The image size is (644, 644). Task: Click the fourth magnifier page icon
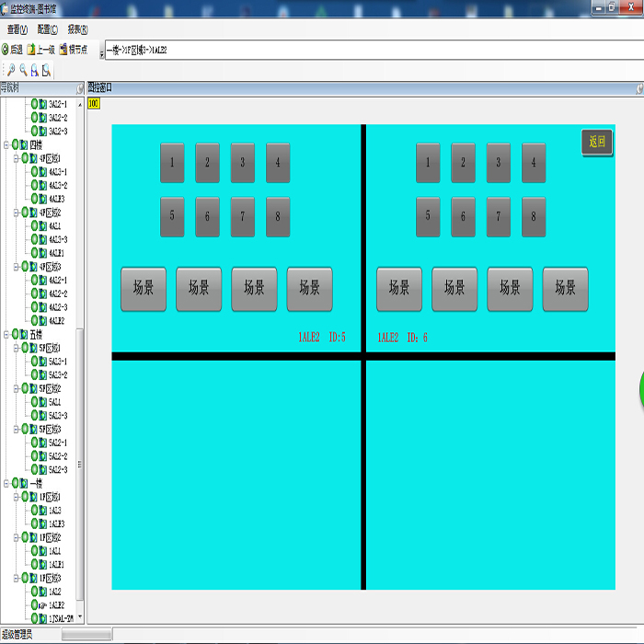point(46,70)
